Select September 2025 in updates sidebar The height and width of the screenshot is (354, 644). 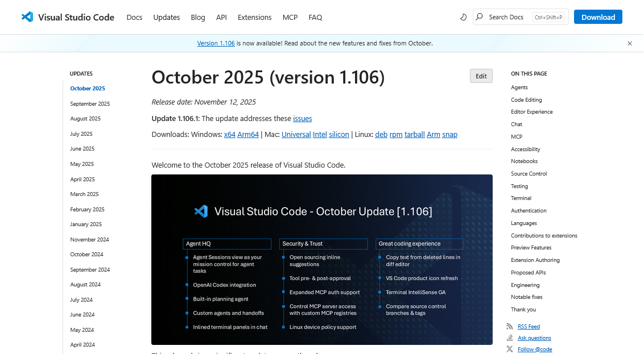pyautogui.click(x=90, y=104)
